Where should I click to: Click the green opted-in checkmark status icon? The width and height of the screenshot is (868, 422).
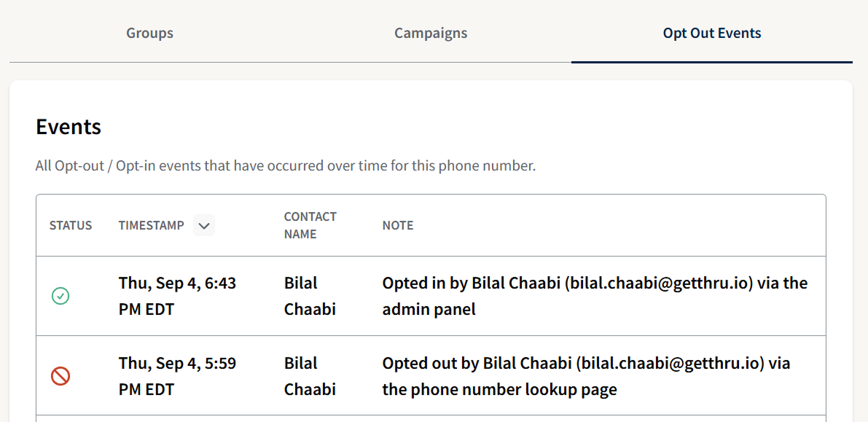tap(60, 296)
